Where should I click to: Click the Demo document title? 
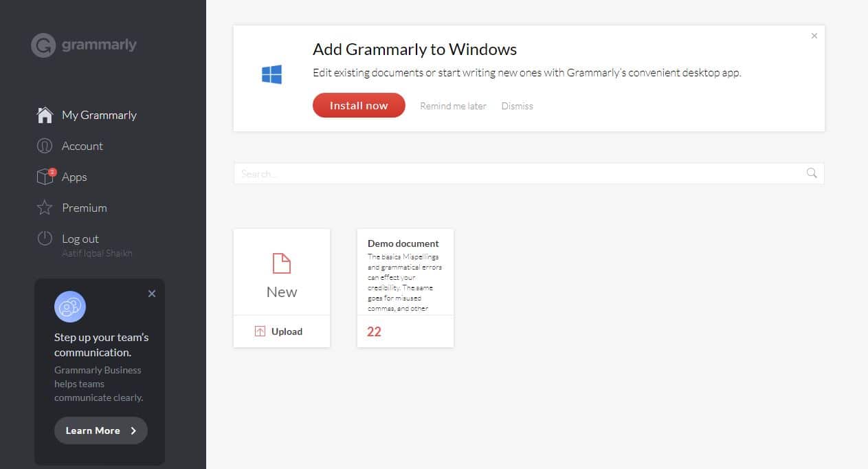tap(403, 243)
